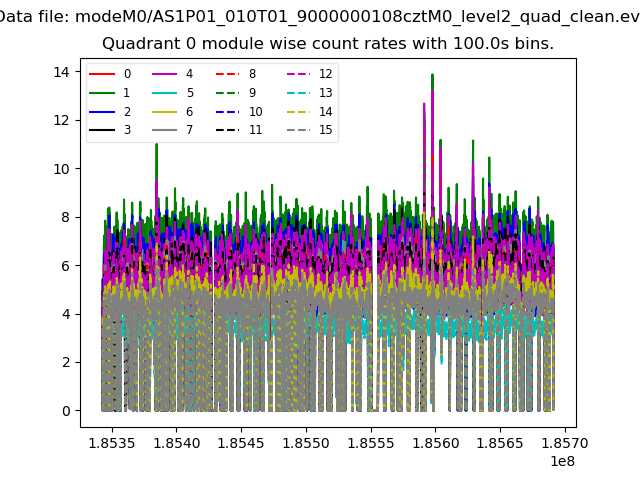640x480 pixels.
Task: Click legend label 8 with red dashed line
Action: click(252, 74)
